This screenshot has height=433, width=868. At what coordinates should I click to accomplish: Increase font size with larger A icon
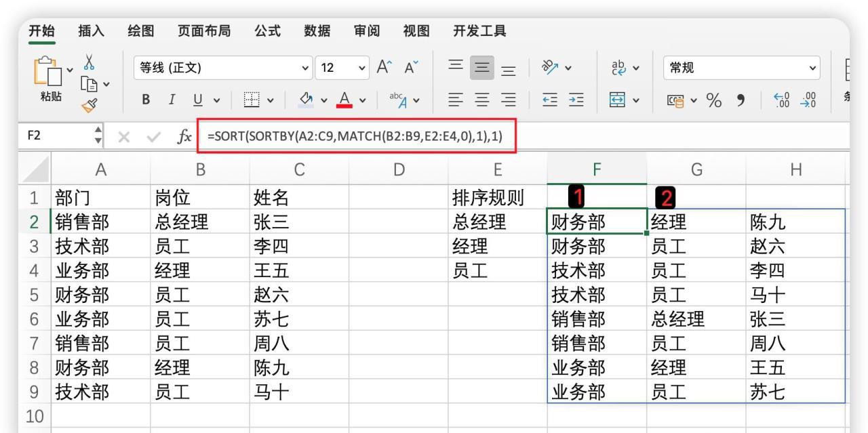tap(384, 67)
